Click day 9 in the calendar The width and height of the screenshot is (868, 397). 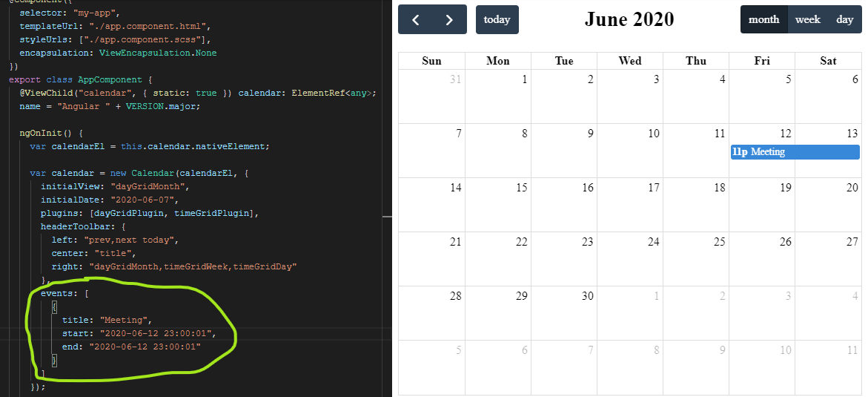coord(590,134)
